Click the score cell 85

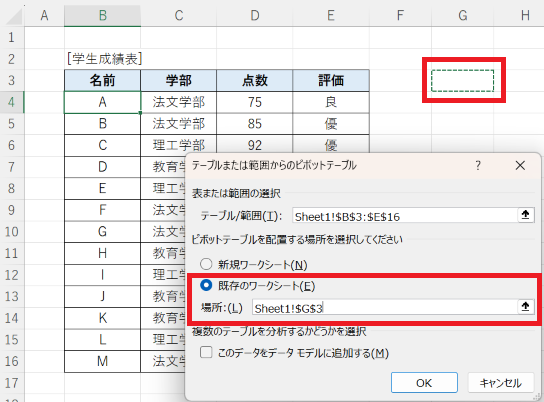pos(255,124)
